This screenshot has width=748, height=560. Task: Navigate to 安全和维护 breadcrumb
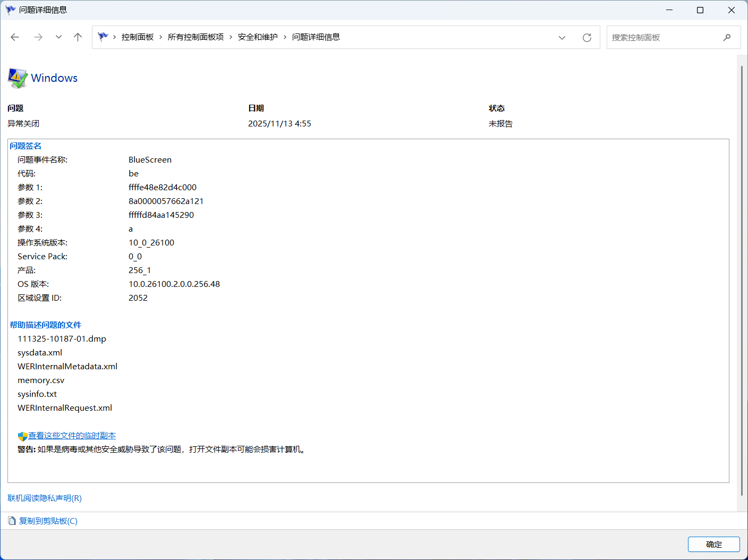[258, 37]
